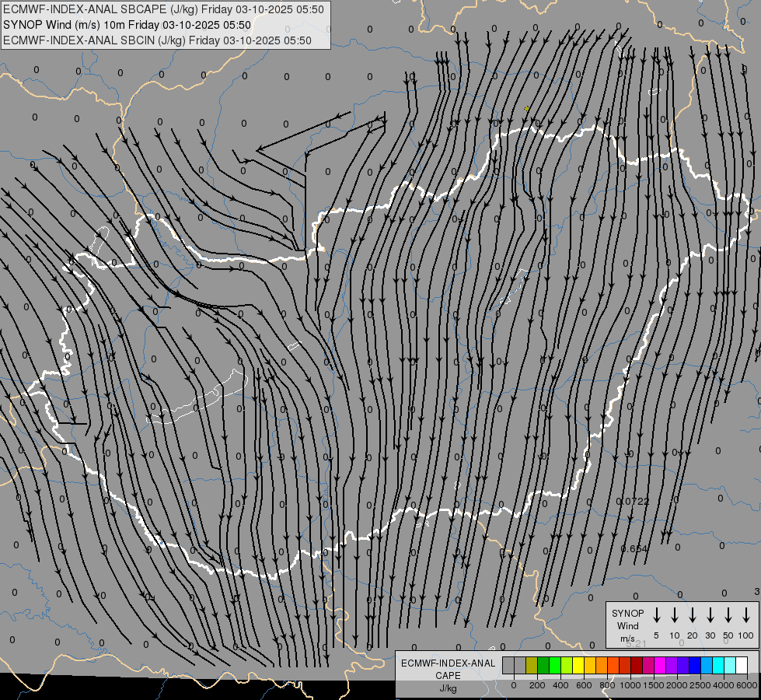Pick the bright magenta swatch in CAPE scale
Image resolution: width=761 pixels, height=700 pixels.
coord(660,665)
